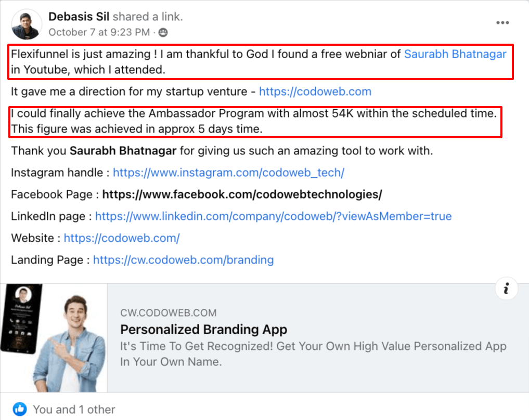Open the startup venture codoweb.com link
This screenshot has width=529, height=420.
315,92
